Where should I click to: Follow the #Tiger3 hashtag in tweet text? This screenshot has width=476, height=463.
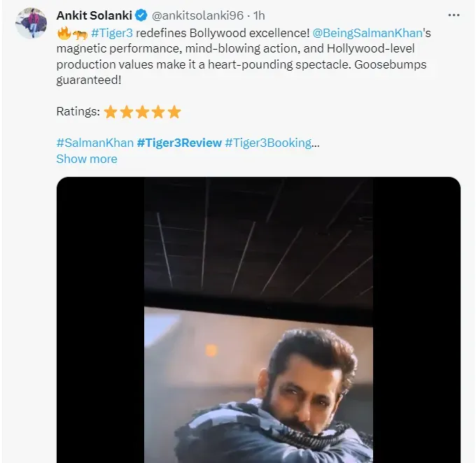112,33
